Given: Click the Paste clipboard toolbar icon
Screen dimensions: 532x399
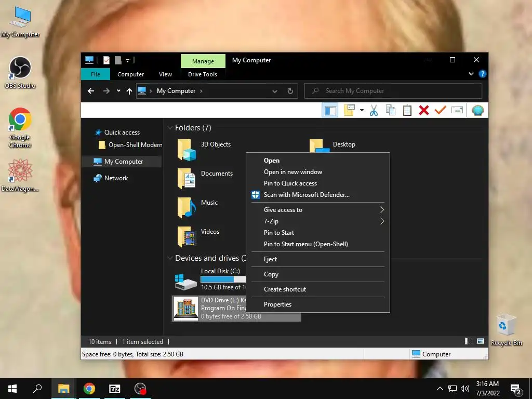Looking at the screenshot, I should (x=407, y=110).
